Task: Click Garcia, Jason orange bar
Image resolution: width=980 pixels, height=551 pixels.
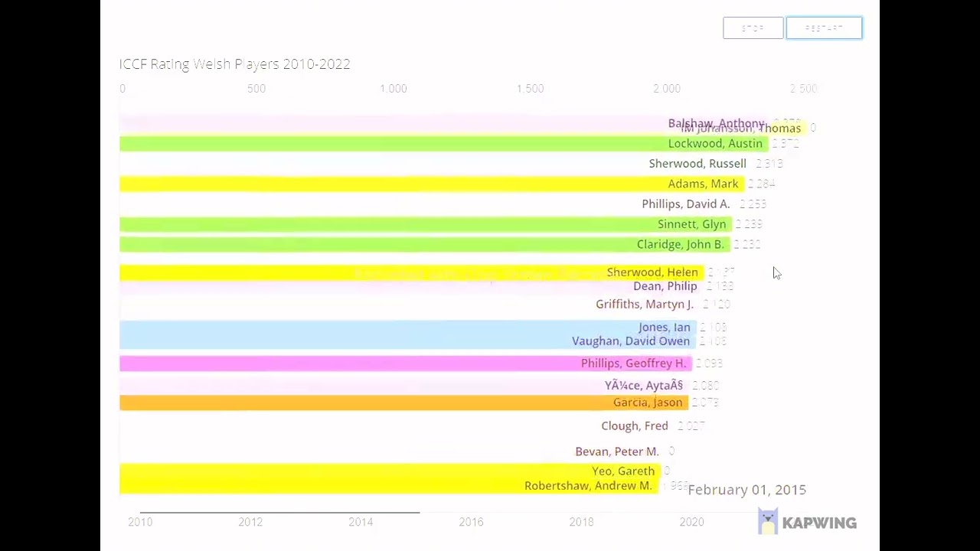Action: click(x=403, y=403)
